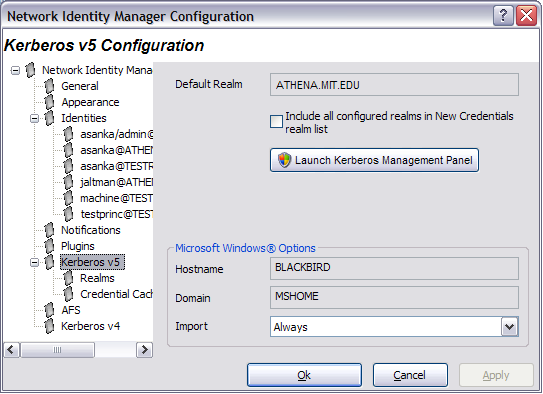Image resolution: width=543 pixels, height=394 pixels.
Task: Click the icon beside Notifications
Action: pyautogui.click(x=50, y=230)
